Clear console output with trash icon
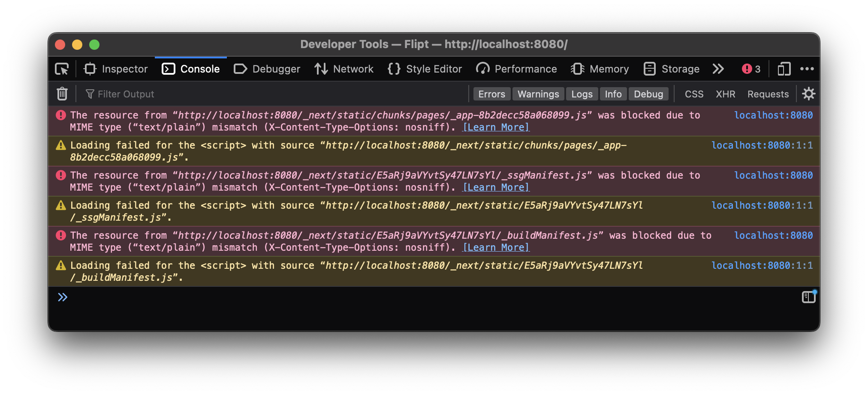Image resolution: width=868 pixels, height=395 pixels. click(62, 94)
